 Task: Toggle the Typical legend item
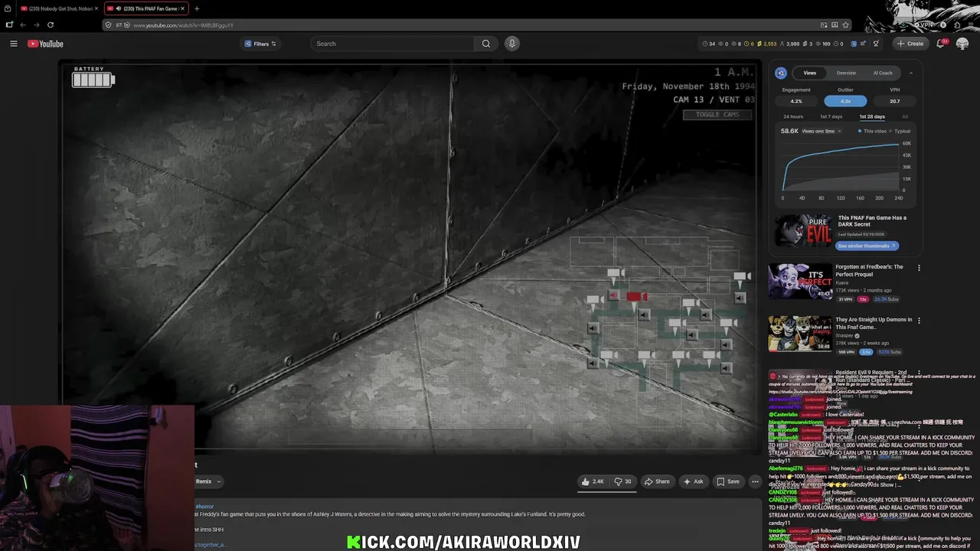(900, 131)
